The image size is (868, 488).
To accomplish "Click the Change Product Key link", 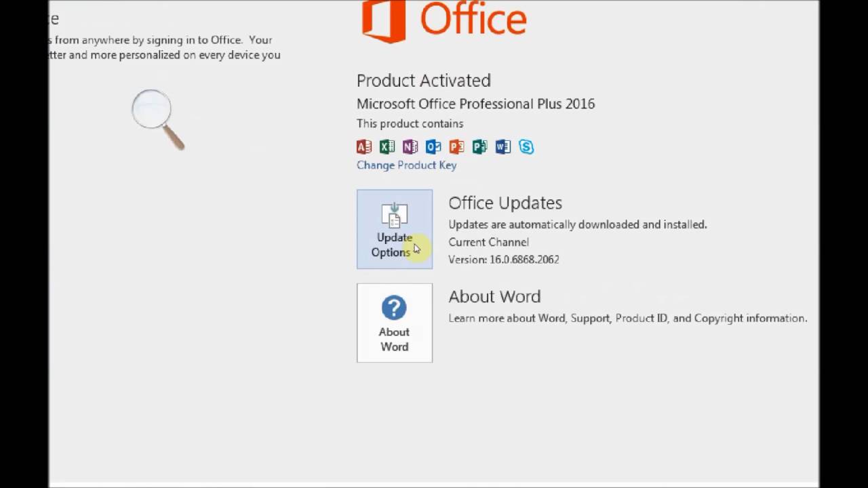I will (406, 165).
